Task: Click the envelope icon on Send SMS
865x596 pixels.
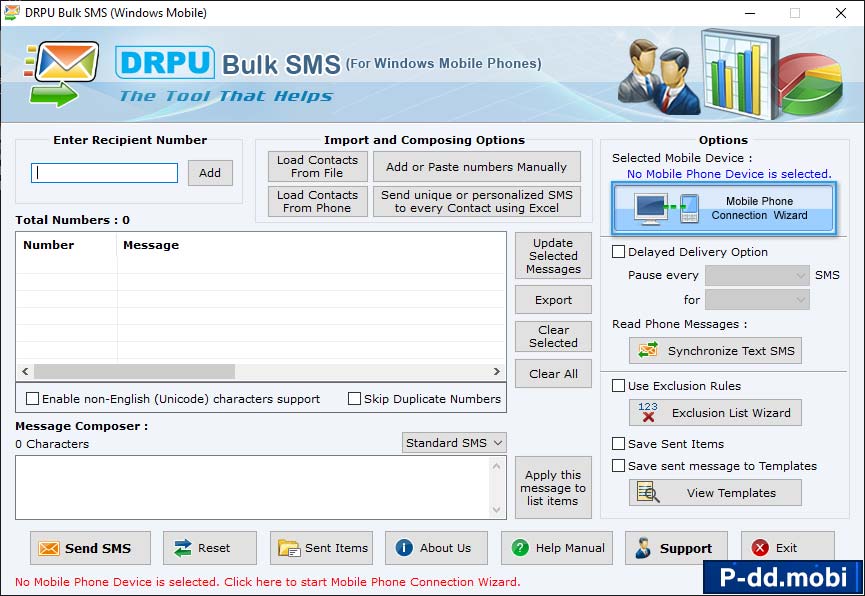Action: coord(49,548)
